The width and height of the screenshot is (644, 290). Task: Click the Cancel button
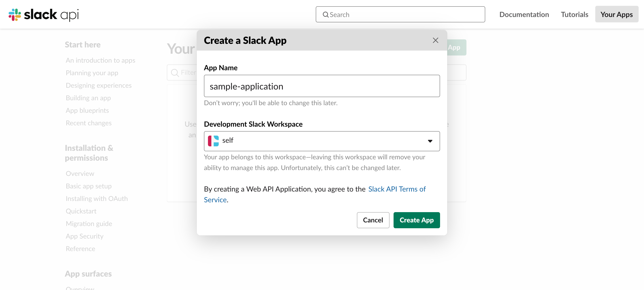pos(373,220)
